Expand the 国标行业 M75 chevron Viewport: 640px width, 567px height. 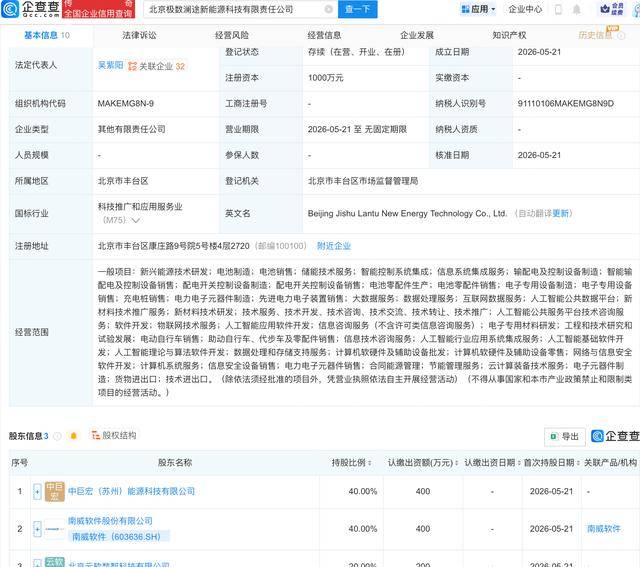[x=136, y=220]
